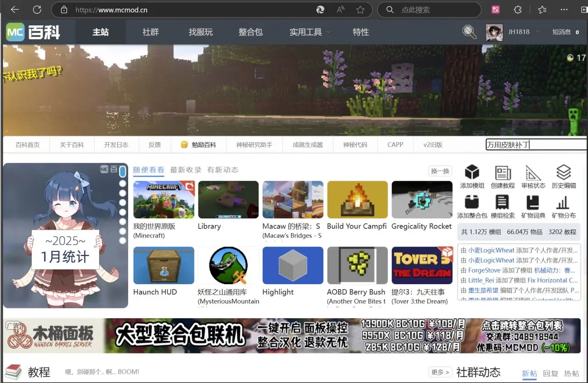Expand the 更多 > tutorials button

coord(441,372)
